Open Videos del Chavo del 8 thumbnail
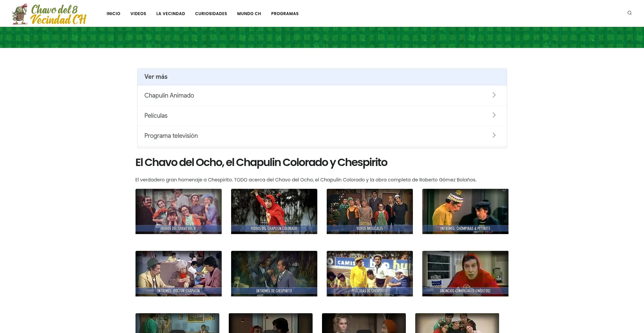644x333 pixels. pyautogui.click(x=178, y=211)
